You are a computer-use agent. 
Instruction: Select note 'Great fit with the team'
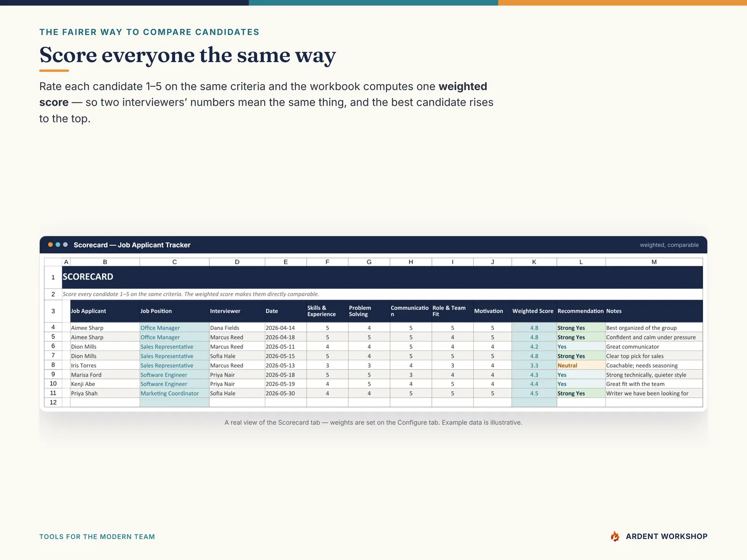coord(654,384)
